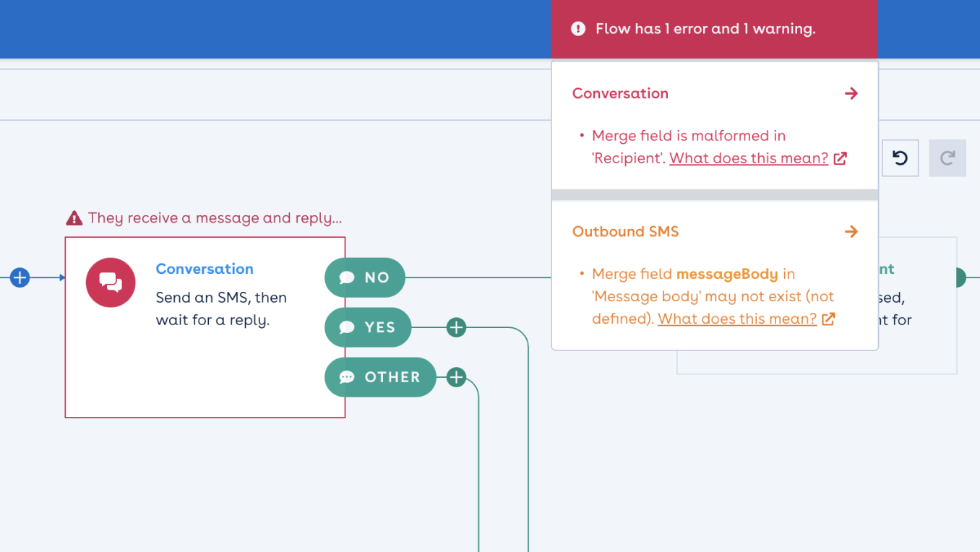Image resolution: width=980 pixels, height=552 pixels.
Task: Click the warning triangle above Conversation node
Action: coord(74,218)
